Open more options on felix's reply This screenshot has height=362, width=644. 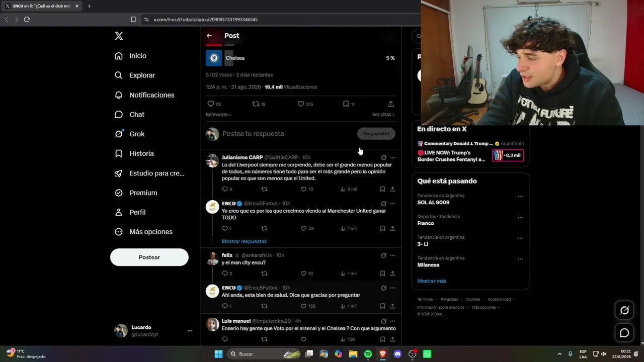tap(393, 255)
